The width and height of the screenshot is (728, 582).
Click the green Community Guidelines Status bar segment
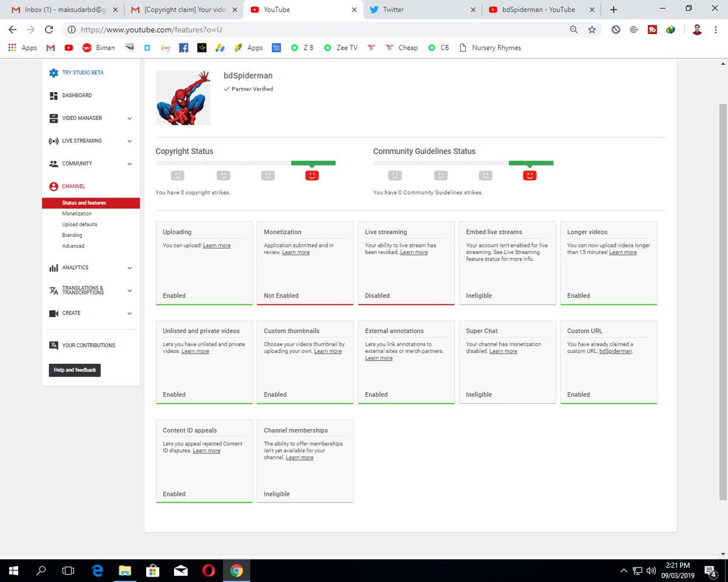click(531, 163)
